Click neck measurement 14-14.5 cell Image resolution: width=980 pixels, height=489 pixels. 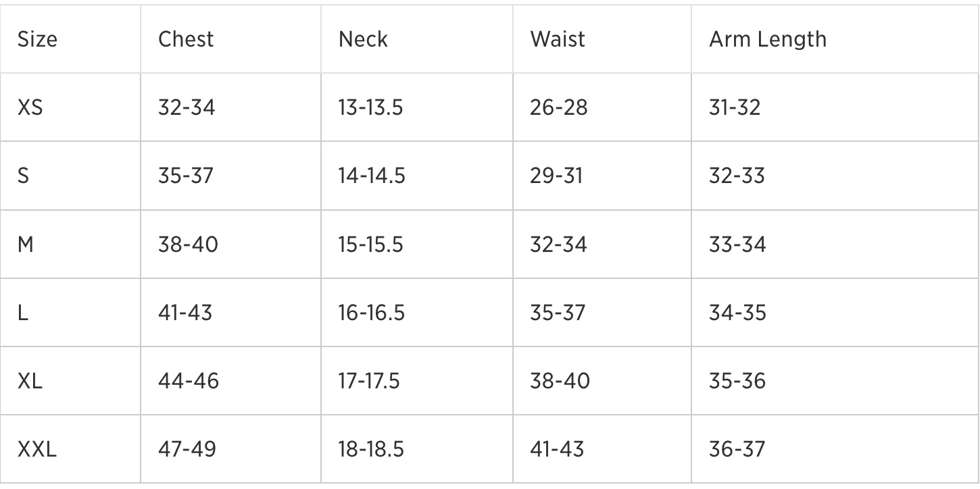pyautogui.click(x=372, y=176)
